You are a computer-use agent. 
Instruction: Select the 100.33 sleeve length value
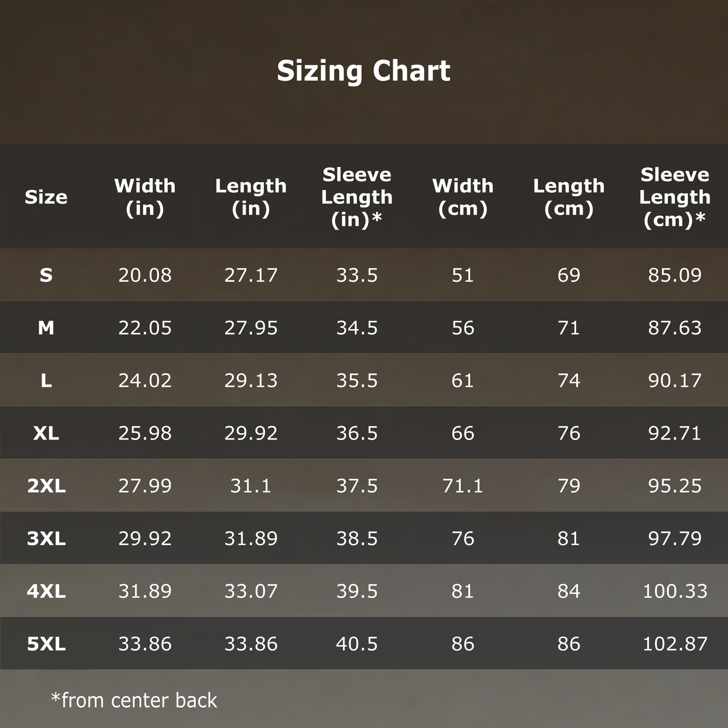675,591
